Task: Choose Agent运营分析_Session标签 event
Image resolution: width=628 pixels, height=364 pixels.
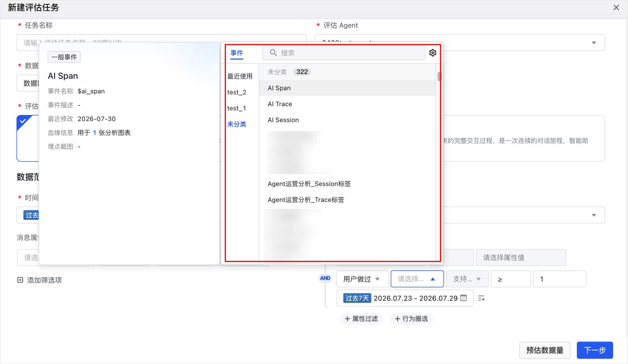Action: [x=347, y=184]
